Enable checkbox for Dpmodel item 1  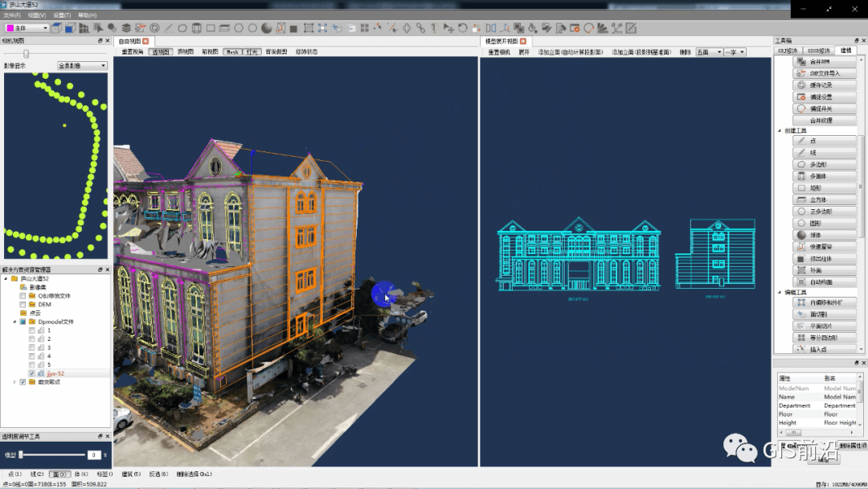click(x=31, y=330)
